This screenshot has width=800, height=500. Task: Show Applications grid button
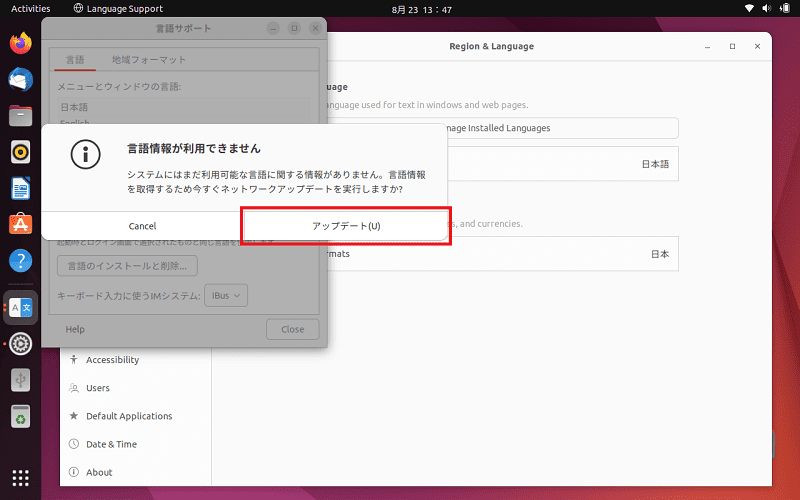pyautogui.click(x=20, y=478)
